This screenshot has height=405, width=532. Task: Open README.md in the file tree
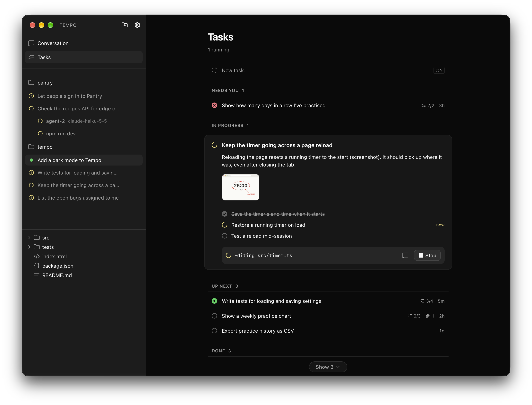click(57, 275)
